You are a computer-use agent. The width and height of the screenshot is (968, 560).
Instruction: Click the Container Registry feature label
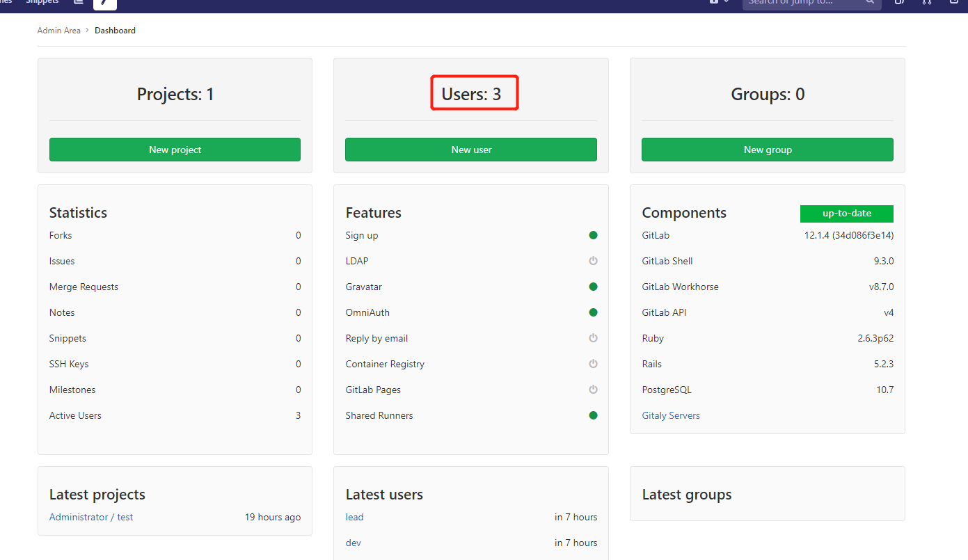click(x=385, y=364)
